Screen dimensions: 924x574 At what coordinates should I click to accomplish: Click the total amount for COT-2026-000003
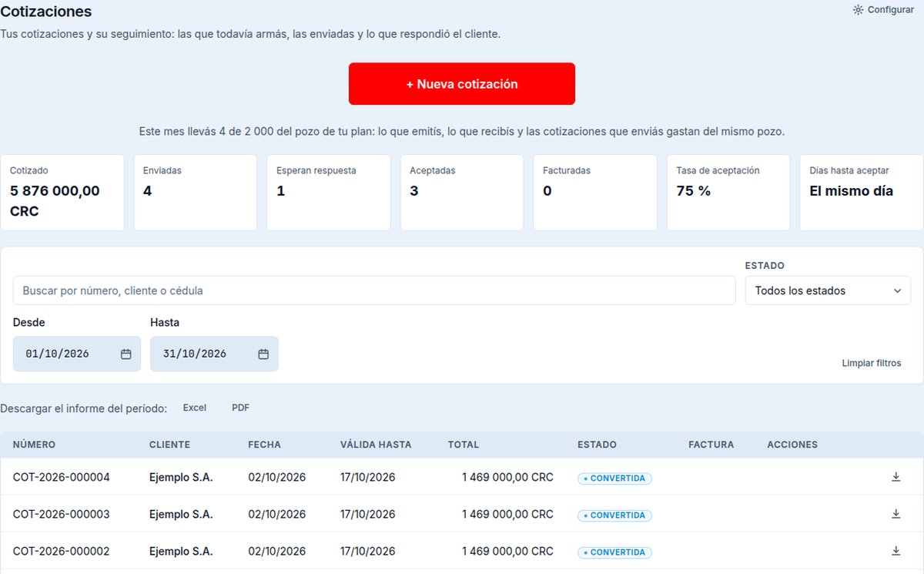coord(507,514)
